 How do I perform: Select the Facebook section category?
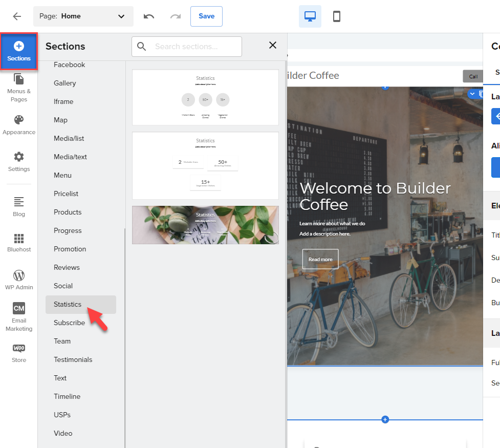pyautogui.click(x=69, y=65)
